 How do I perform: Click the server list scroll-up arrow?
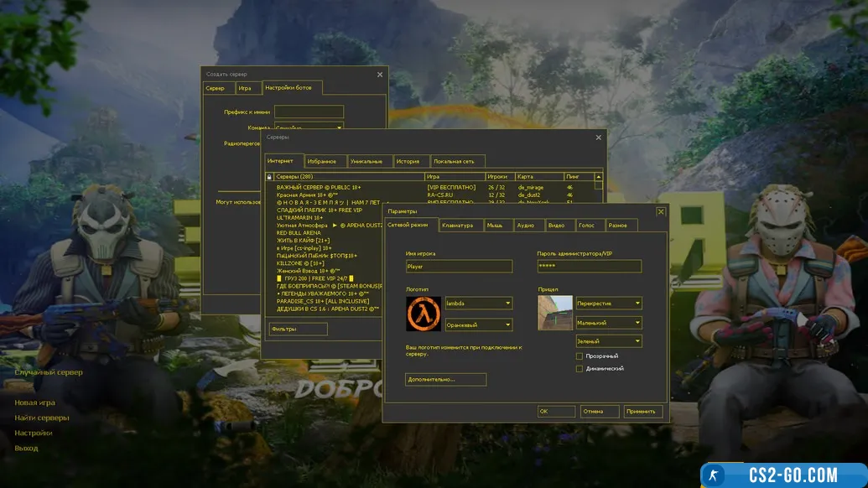598,177
